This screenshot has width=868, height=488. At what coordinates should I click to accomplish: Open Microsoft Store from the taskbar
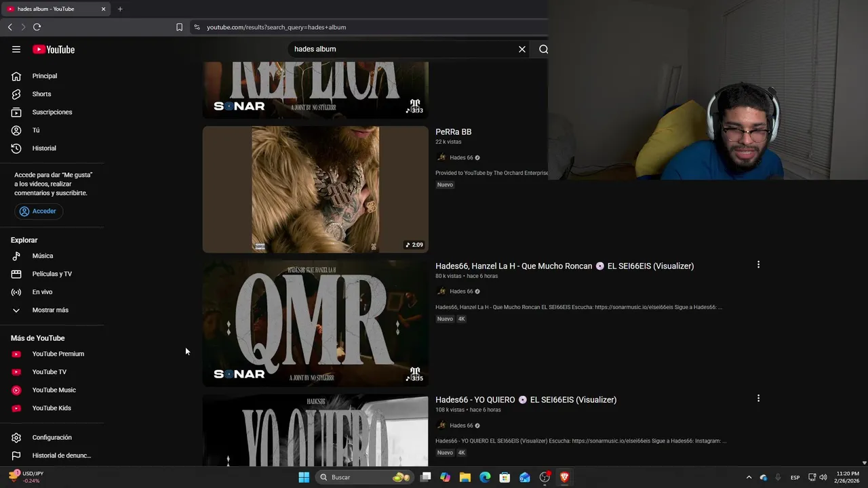505,477
